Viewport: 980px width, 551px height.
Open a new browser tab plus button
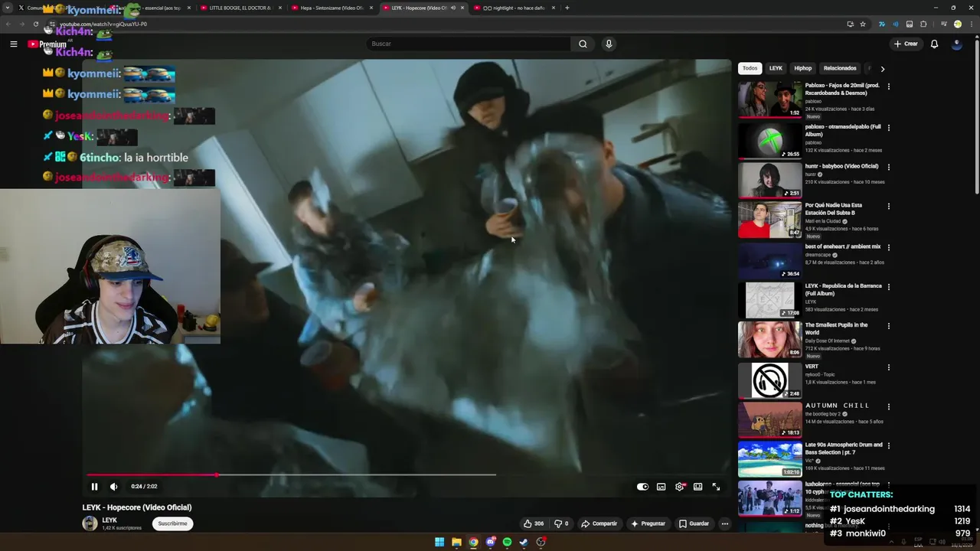point(567,8)
